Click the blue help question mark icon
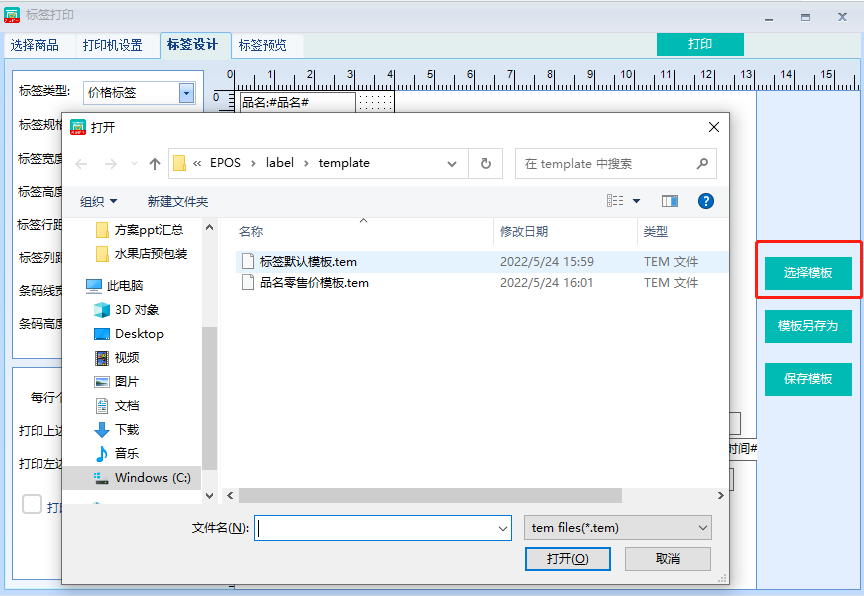The height and width of the screenshot is (596, 864). click(705, 201)
